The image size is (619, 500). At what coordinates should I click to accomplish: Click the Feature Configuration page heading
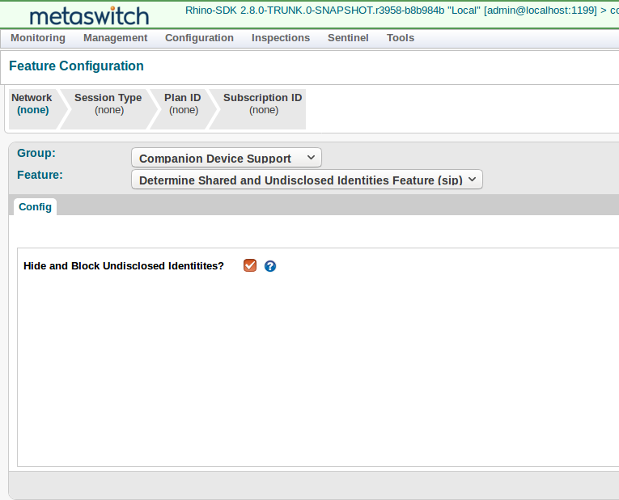[x=76, y=66]
